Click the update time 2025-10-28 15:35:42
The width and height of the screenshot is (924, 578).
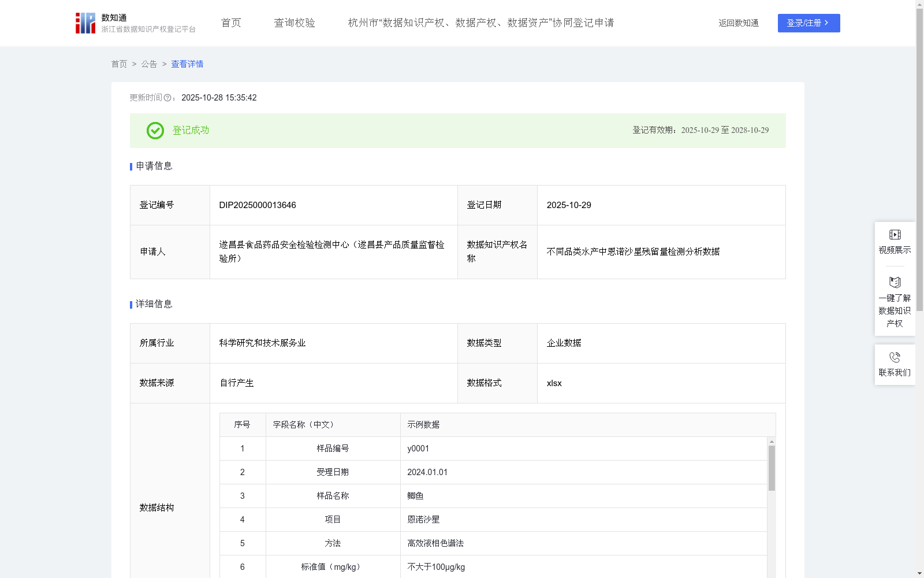(219, 98)
